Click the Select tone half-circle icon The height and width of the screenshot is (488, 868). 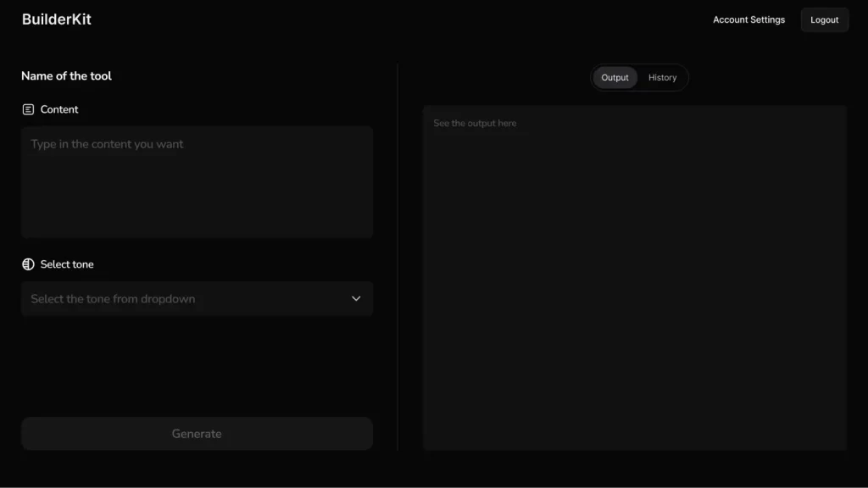pos(28,263)
